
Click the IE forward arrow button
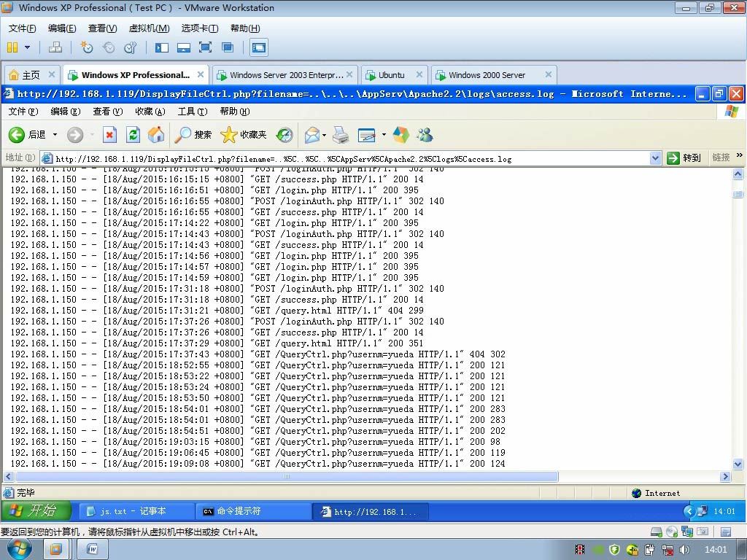click(75, 135)
